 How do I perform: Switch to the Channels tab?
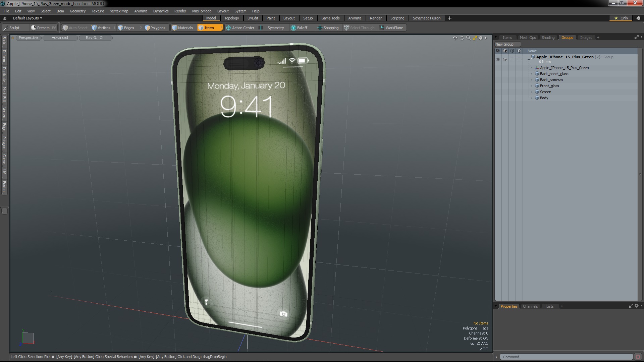pyautogui.click(x=530, y=306)
